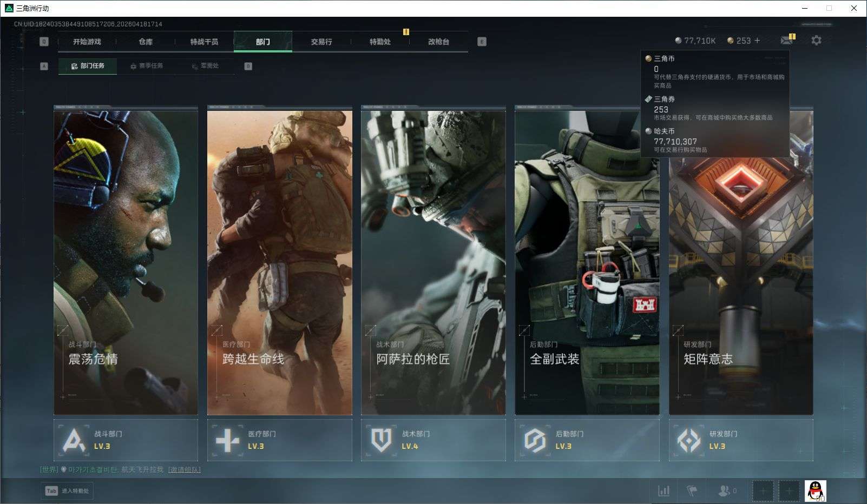
Task: Open the friends list icon
Action: click(x=725, y=491)
